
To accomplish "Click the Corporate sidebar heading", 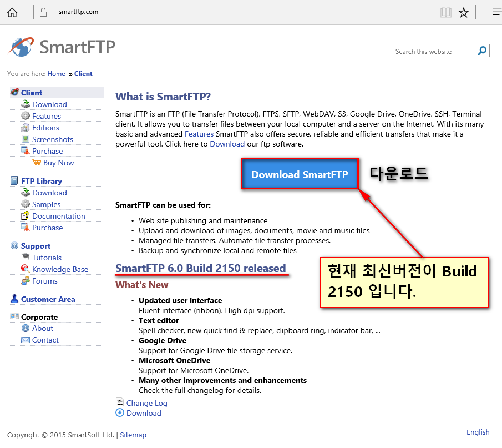I will pos(39,317).
